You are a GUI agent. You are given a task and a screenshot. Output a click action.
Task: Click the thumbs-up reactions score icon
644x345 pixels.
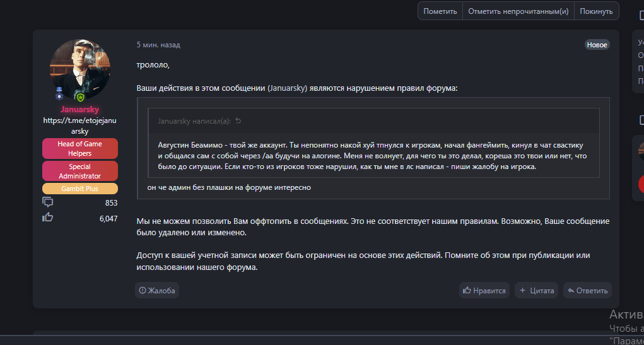tap(48, 218)
